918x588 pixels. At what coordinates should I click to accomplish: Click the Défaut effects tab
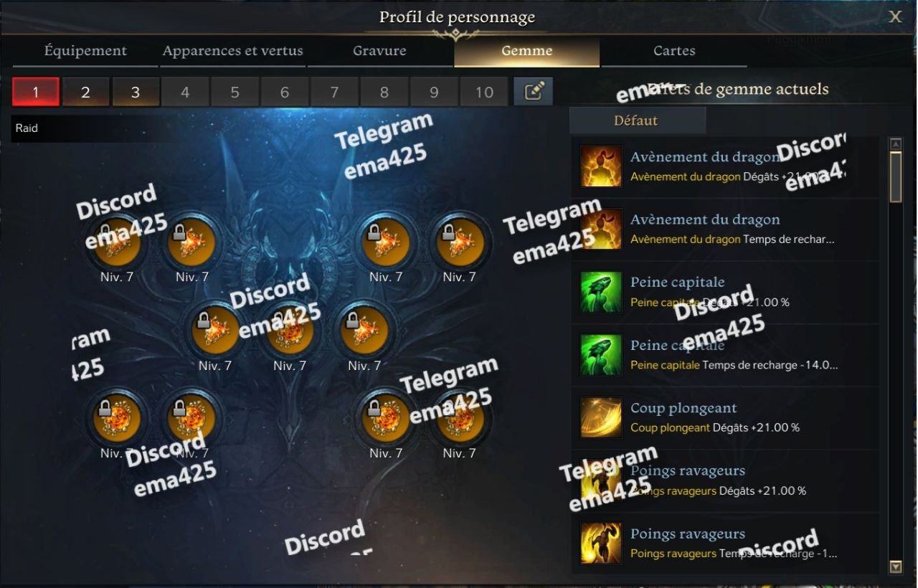coord(637,120)
